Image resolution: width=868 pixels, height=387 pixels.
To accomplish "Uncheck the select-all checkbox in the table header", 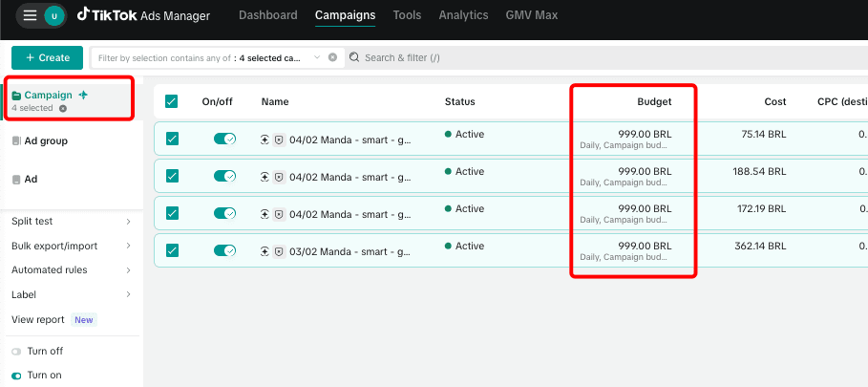I will [x=172, y=101].
